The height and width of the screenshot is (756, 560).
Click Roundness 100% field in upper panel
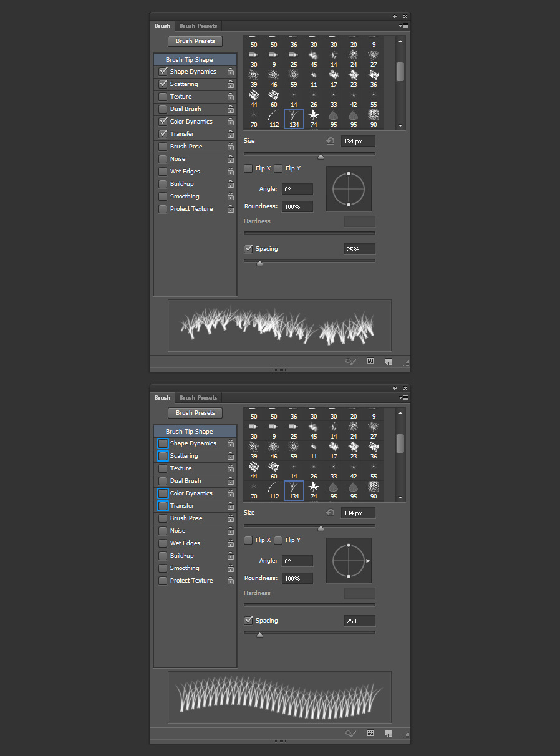(x=297, y=206)
